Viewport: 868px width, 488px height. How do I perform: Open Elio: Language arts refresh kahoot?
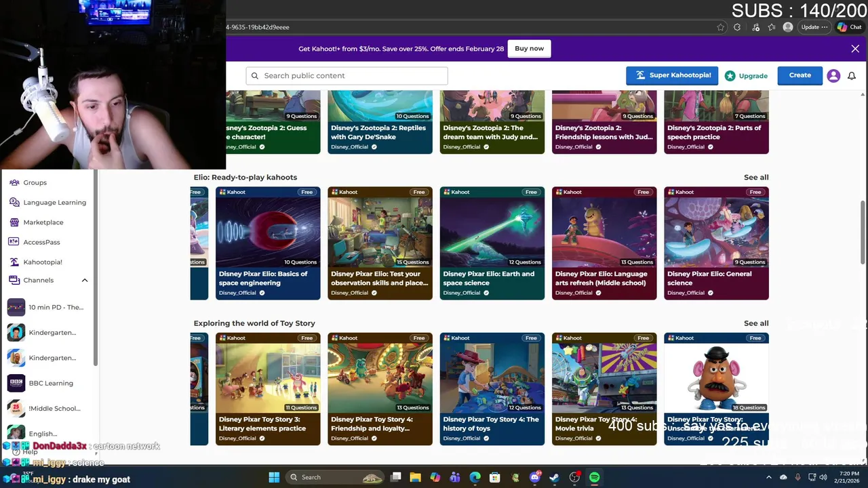[x=604, y=243]
